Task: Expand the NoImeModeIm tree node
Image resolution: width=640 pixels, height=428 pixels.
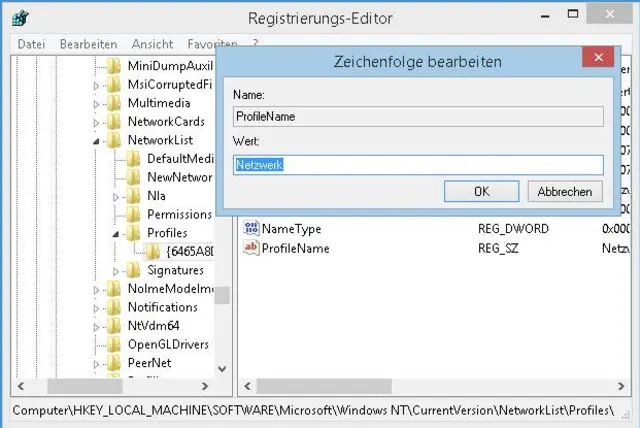Action: coord(96,290)
